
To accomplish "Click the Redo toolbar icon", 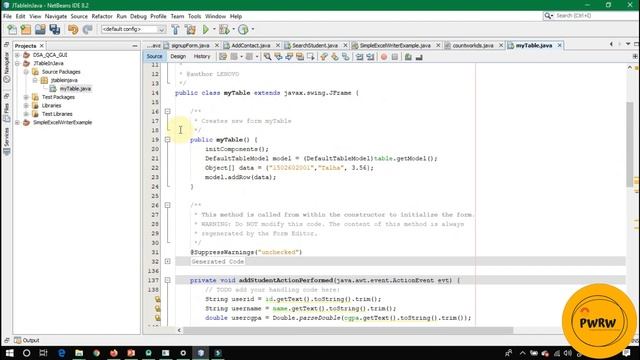I will pos(87,29).
